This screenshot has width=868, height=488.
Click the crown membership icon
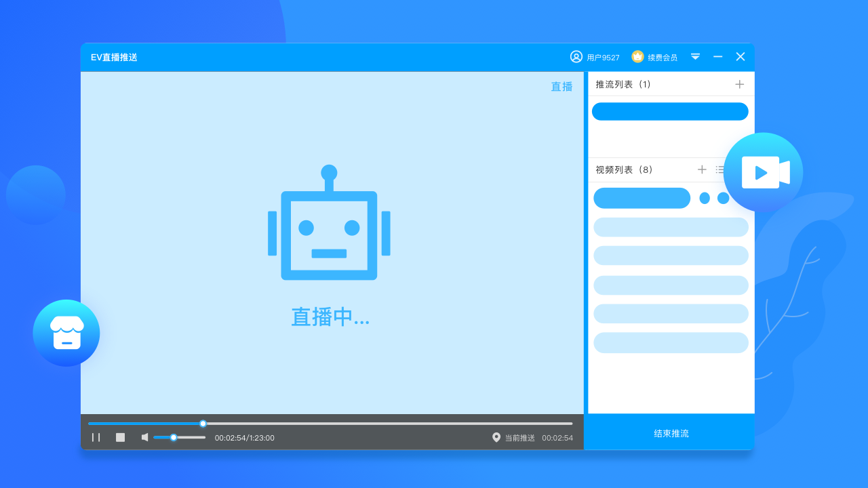tap(637, 57)
